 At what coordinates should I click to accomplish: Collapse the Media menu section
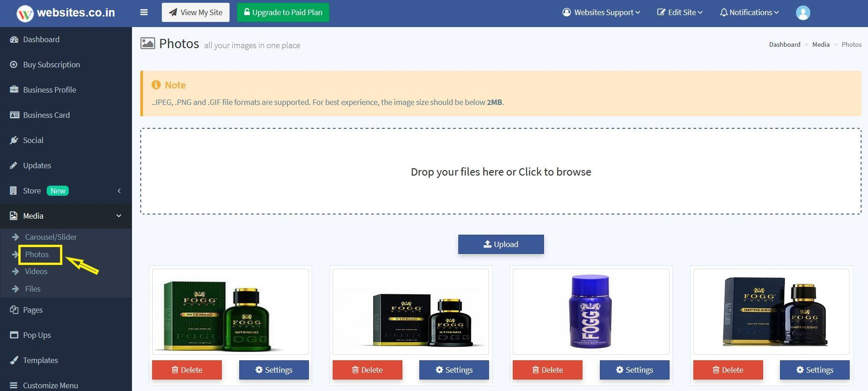119,216
